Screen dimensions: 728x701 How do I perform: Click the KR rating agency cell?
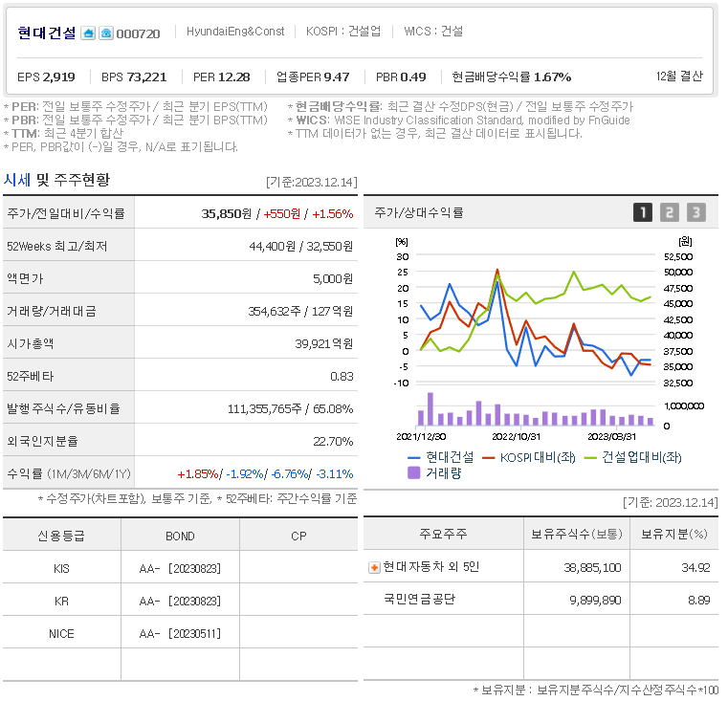[x=61, y=602]
